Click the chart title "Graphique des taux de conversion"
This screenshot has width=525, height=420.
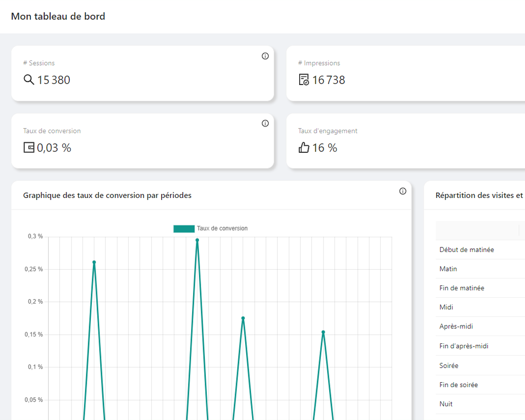(x=107, y=195)
